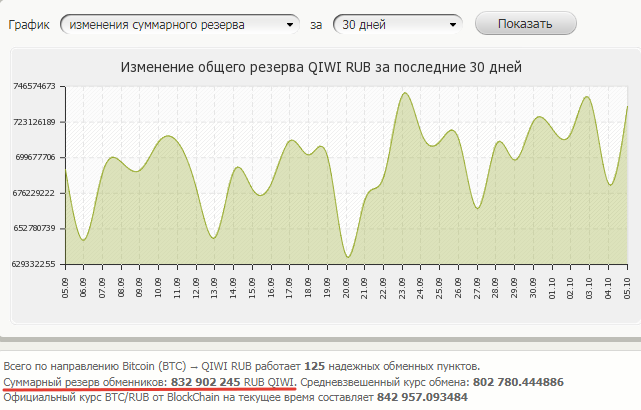Click the x-axis date 07.09
The width and height of the screenshot is (641, 410).
point(102,288)
